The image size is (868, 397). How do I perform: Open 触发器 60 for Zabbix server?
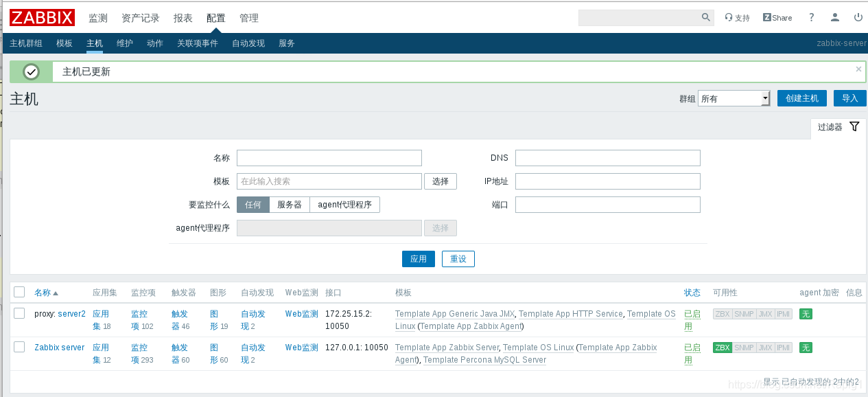click(180, 354)
